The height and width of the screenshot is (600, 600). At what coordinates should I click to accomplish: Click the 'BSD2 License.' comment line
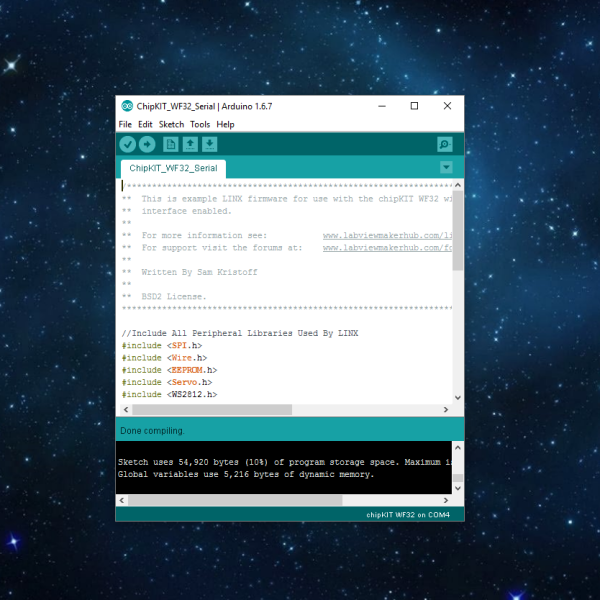tap(164, 297)
